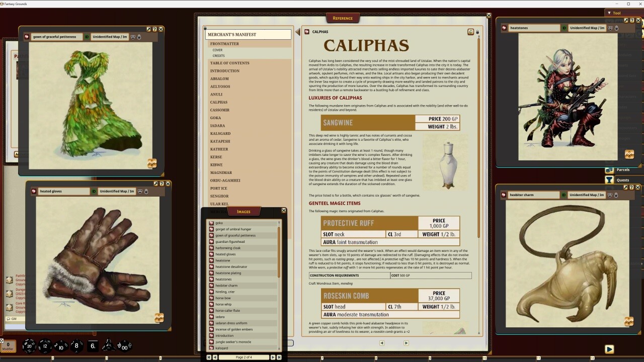
Task: Toggle the ID identification state for hexbiter charm
Action: pyautogui.click(x=564, y=195)
